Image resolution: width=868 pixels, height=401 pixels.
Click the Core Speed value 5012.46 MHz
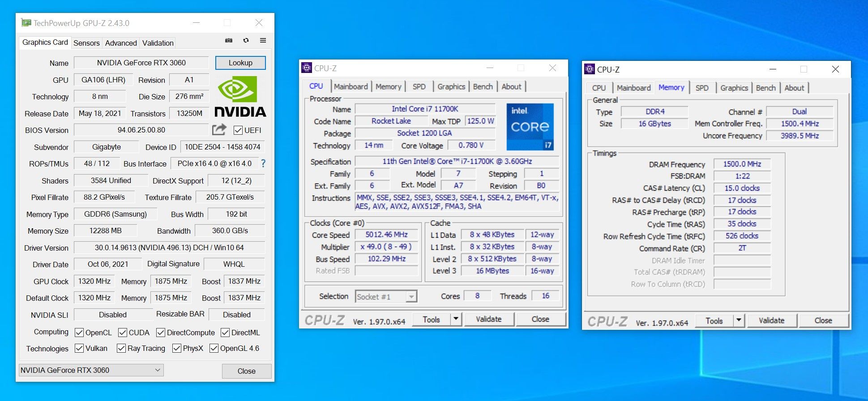tap(386, 235)
